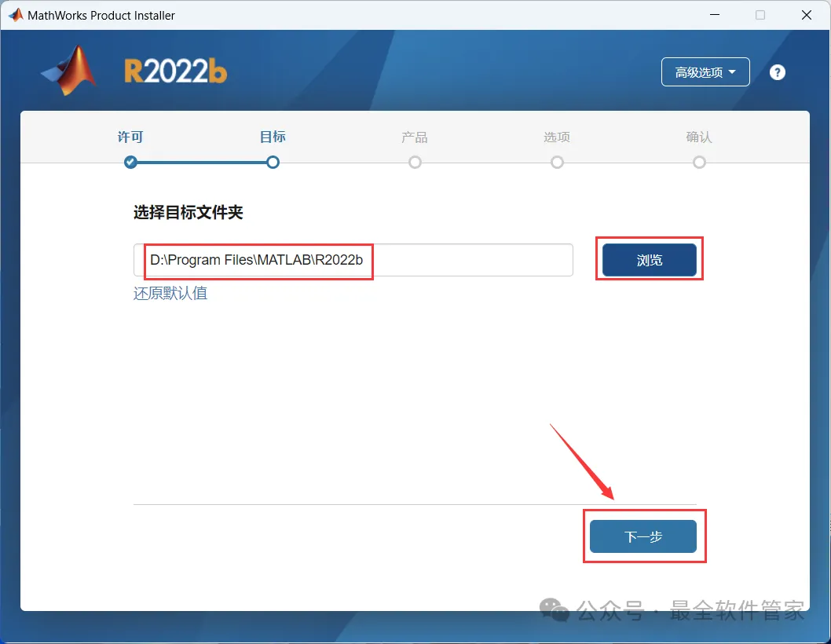Click the current 目标 step circle

pos(273,163)
